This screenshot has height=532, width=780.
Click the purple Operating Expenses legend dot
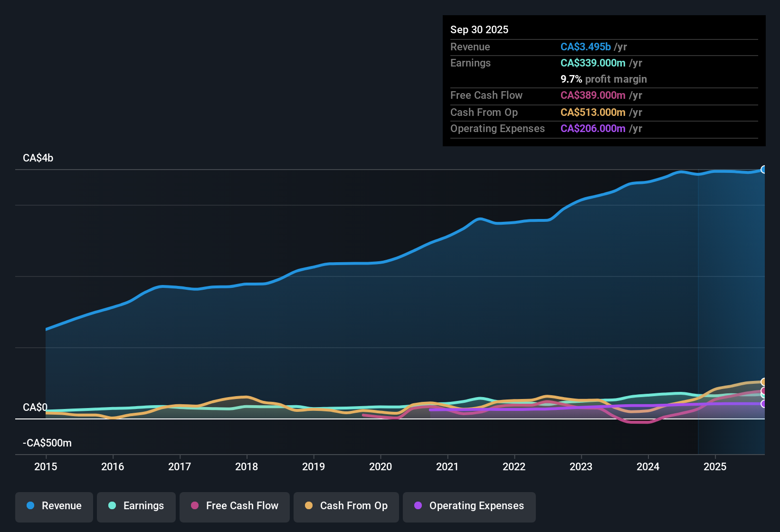[418, 505]
